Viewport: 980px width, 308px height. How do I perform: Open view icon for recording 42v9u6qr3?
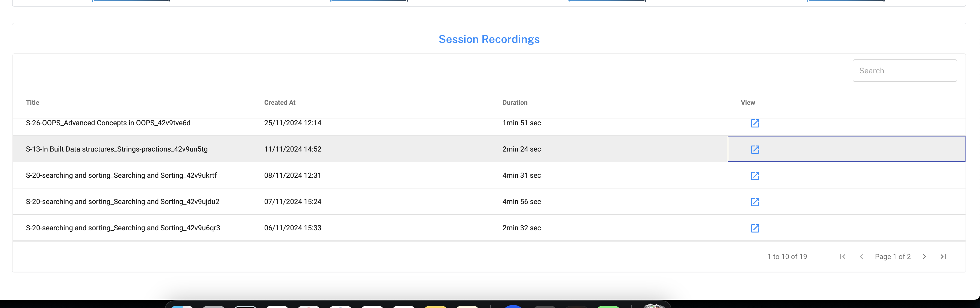click(x=755, y=228)
